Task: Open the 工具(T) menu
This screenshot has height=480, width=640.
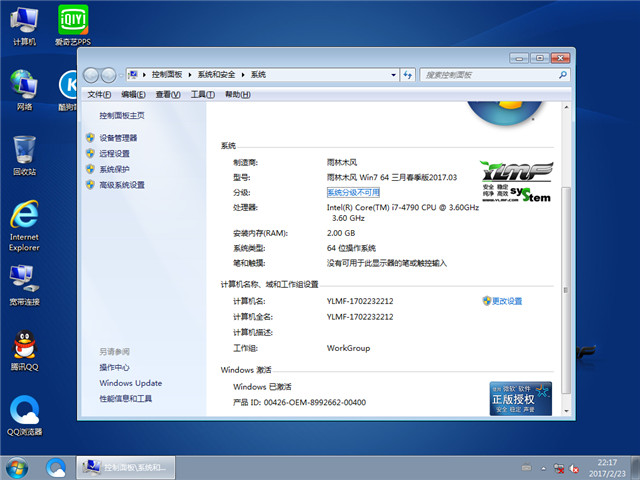Action: [x=202, y=94]
